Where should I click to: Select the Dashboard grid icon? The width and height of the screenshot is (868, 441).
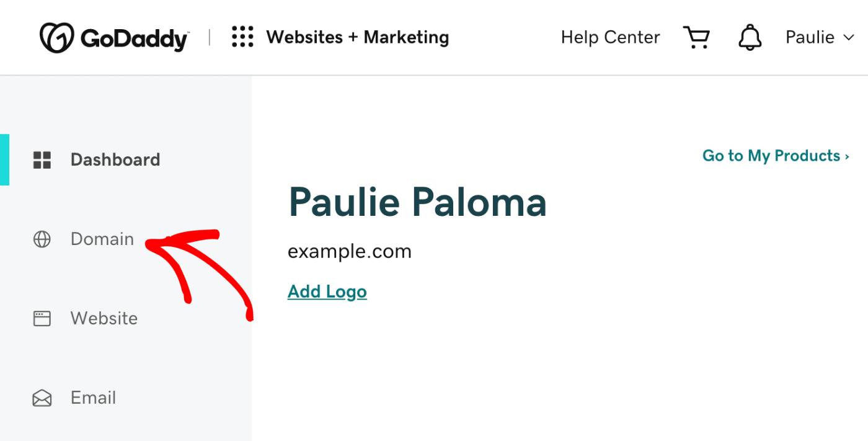tap(42, 159)
